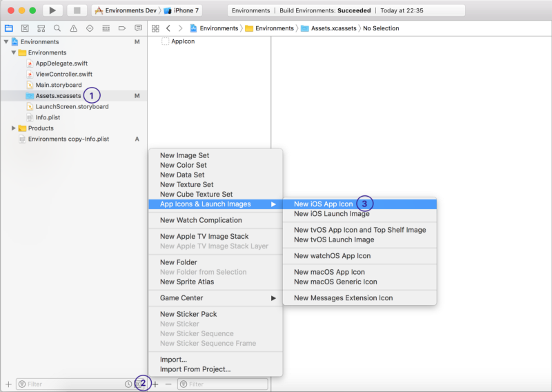The height and width of the screenshot is (392, 552).
Task: Collapse the Environments folder group
Action: 14,52
